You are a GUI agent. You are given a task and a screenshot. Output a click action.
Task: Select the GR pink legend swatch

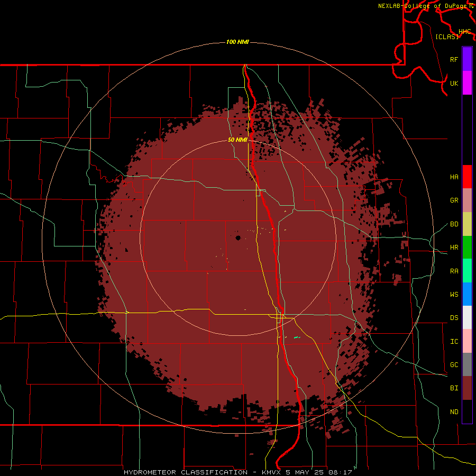pyautogui.click(x=467, y=200)
